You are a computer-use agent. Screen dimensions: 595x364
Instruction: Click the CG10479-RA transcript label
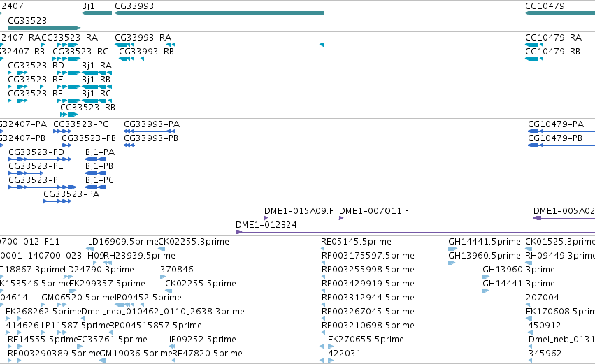point(553,38)
